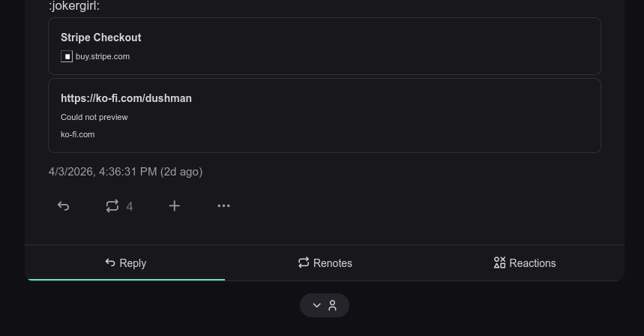Viewport: 644px width, 336px height.
Task: Click the :jokergirl: emoji text
Action: [x=74, y=6]
